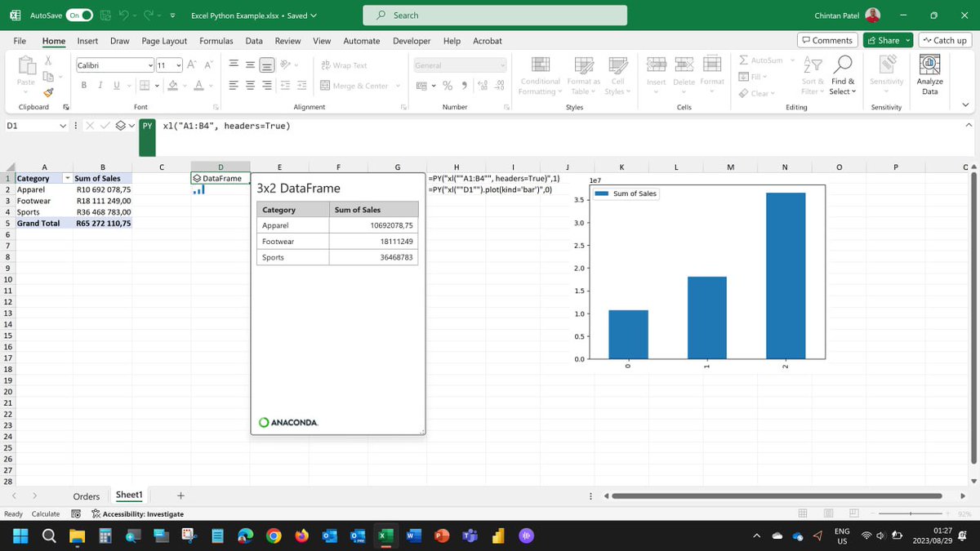Click the Decrease Font Size icon
The width and height of the screenshot is (980, 551).
point(207,65)
